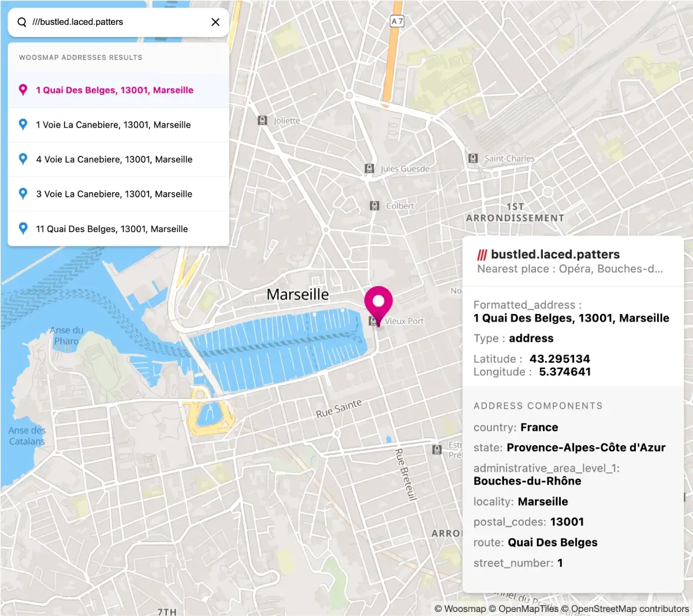This screenshot has width=693, height=616.
Task: Click the Formatted_address value in info card
Action: [x=571, y=318]
